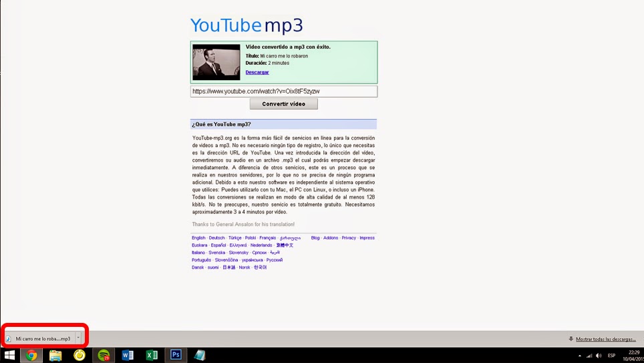Click the YouTube URL input field
The height and width of the screenshot is (363, 644).
click(284, 92)
